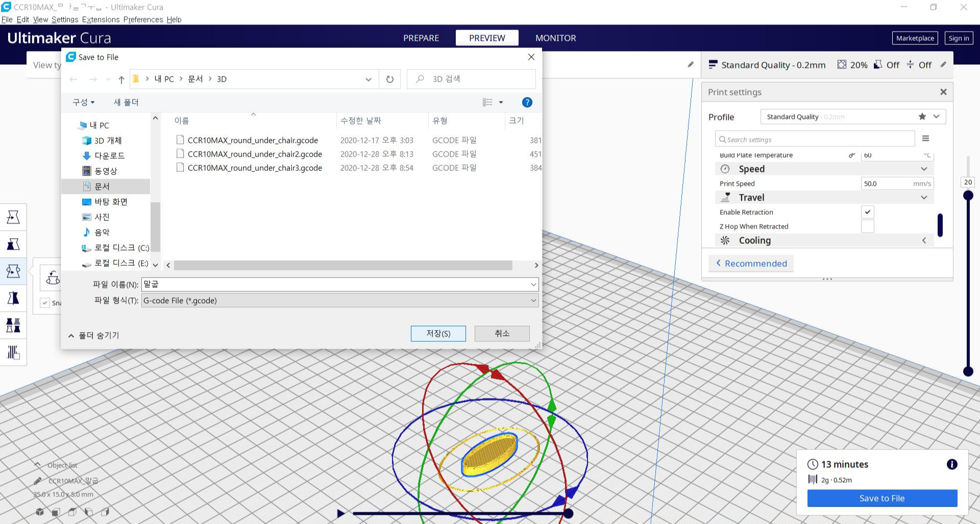
Task: Select 바탕 화면 in navigation tree
Action: (x=111, y=202)
